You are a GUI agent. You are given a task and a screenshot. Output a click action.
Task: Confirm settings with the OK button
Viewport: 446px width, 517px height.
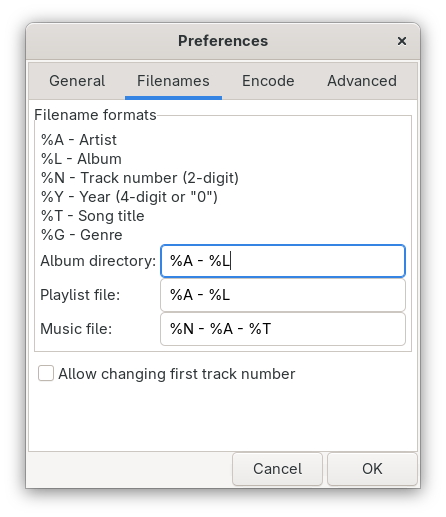point(372,469)
